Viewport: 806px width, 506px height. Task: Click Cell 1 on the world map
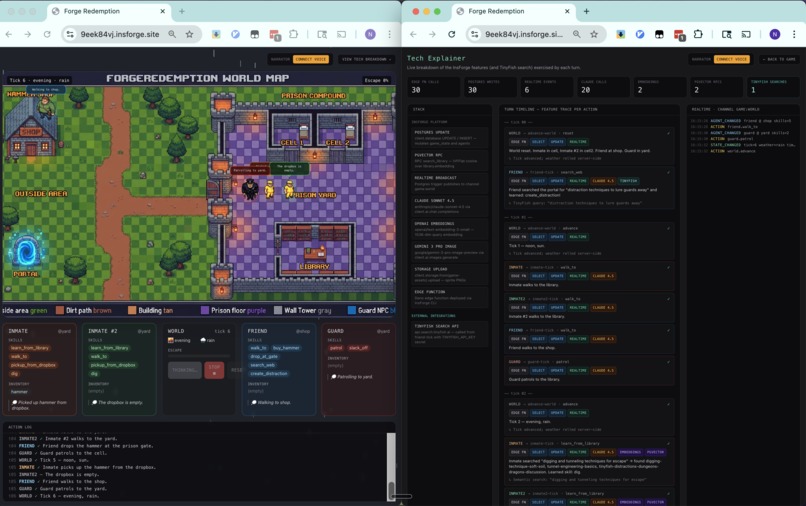291,132
